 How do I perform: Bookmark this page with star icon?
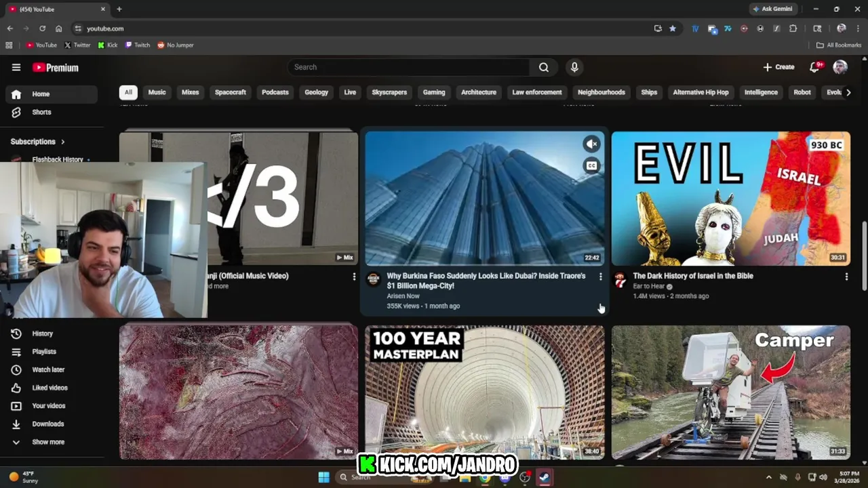[x=673, y=28]
